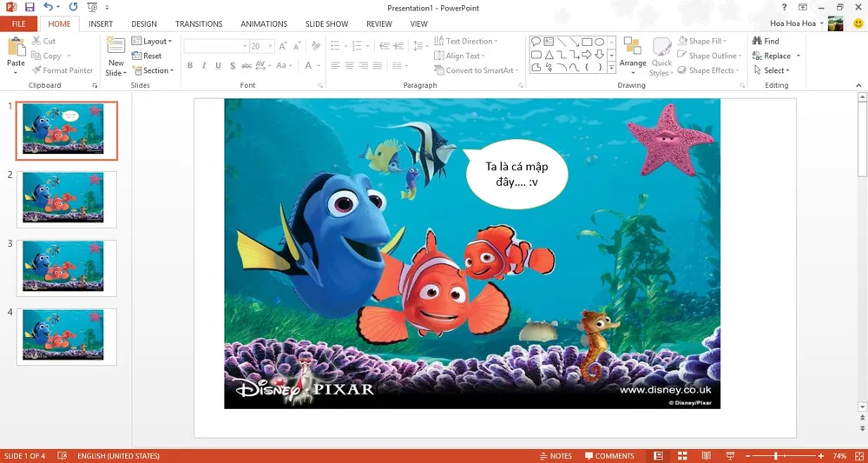
Task: Click Convert to SmartArt button
Action: (x=476, y=70)
